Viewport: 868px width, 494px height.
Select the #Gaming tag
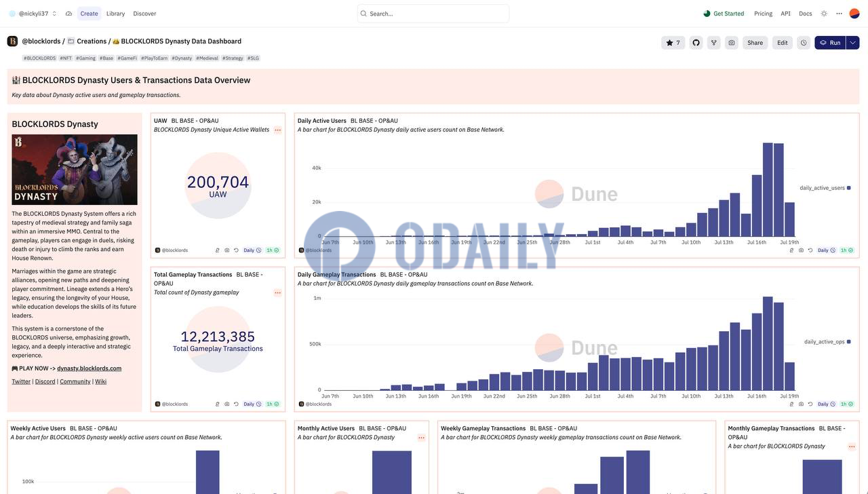85,58
